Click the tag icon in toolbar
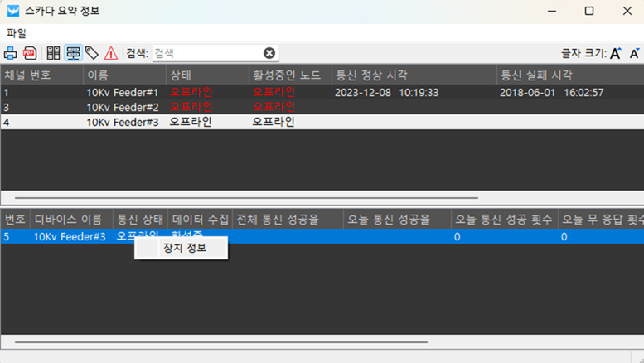644x363 pixels. (92, 53)
